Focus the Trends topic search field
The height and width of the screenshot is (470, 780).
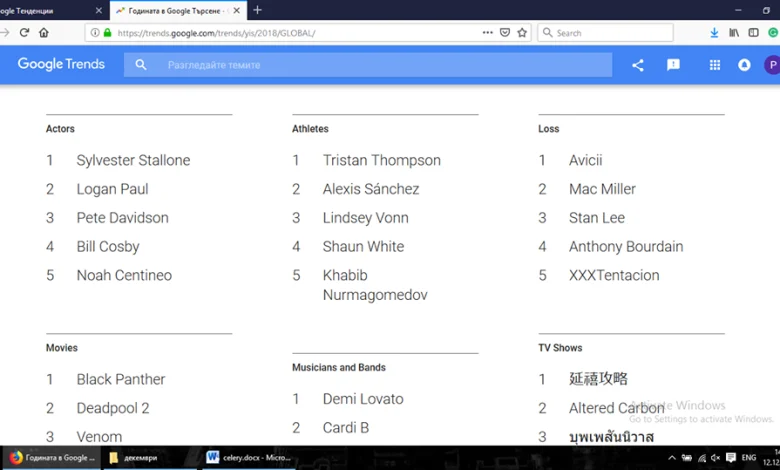tap(368, 65)
